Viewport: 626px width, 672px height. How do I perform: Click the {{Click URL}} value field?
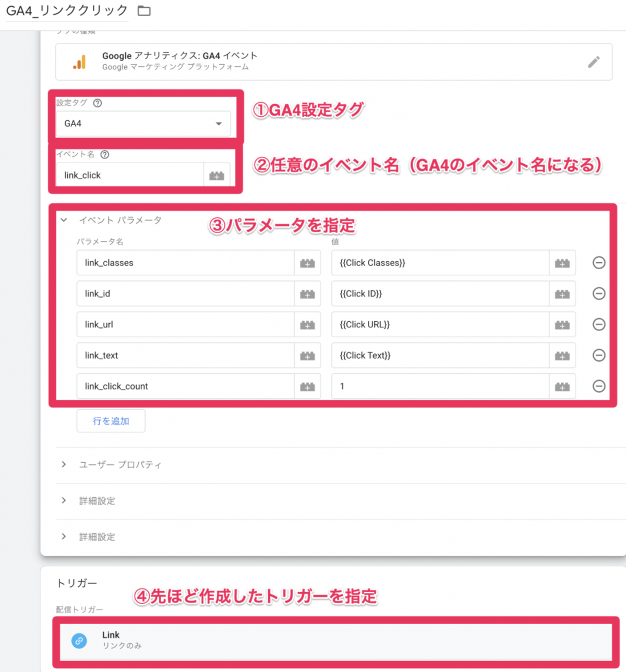click(440, 325)
